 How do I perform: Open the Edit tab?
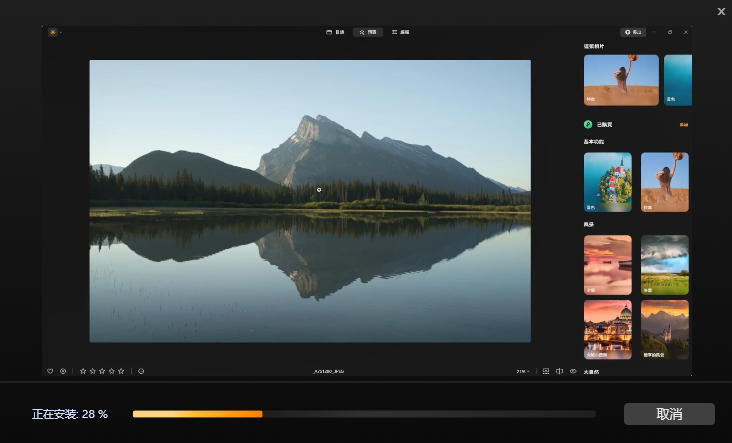[x=400, y=32]
